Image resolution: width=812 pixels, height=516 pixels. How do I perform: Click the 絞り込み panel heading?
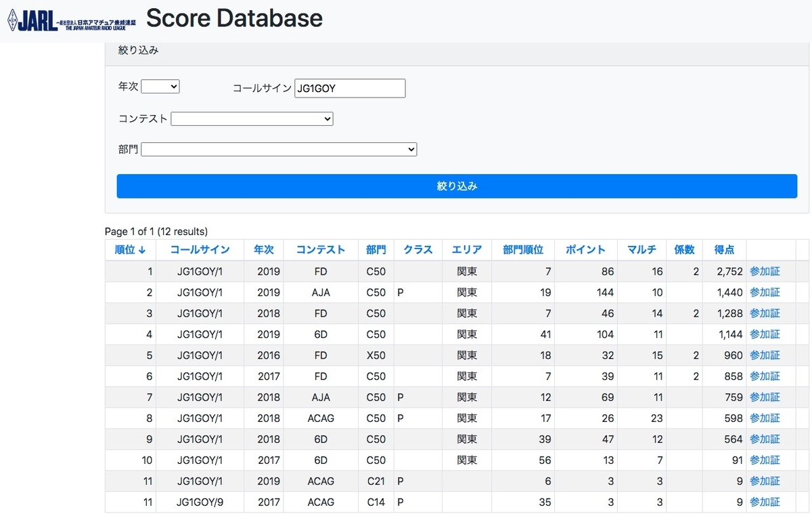tap(138, 50)
